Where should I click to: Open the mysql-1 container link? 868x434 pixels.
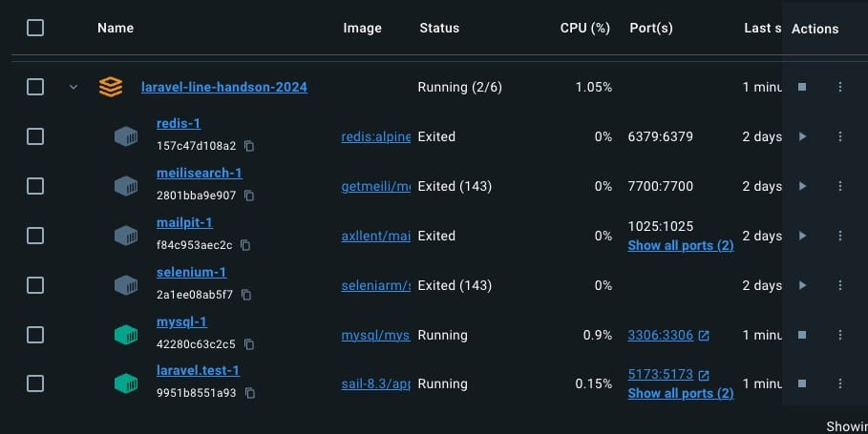coord(181,321)
